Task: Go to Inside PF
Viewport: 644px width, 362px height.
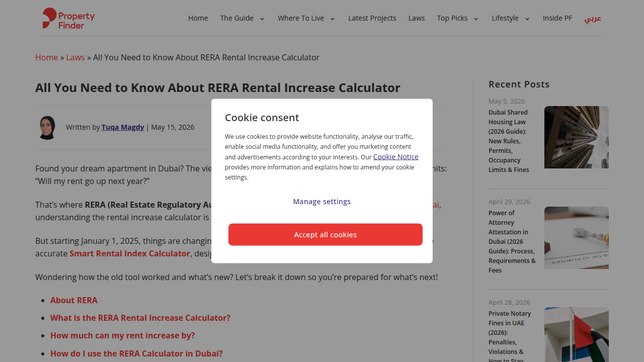Action: [x=557, y=18]
